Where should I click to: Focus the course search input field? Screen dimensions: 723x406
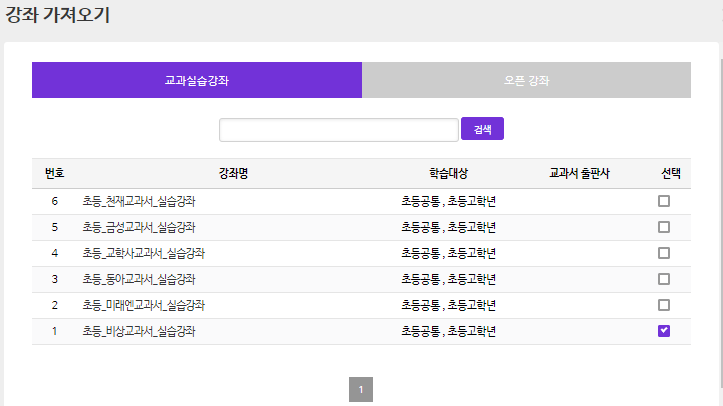coord(339,129)
